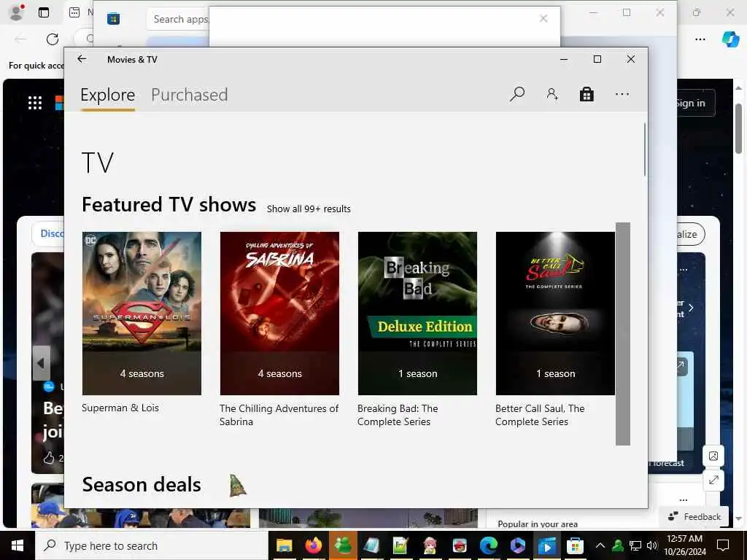The height and width of the screenshot is (560, 747).
Task: Click 'The Chilling Adventures of Sabrina' title text
Action: tap(279, 415)
